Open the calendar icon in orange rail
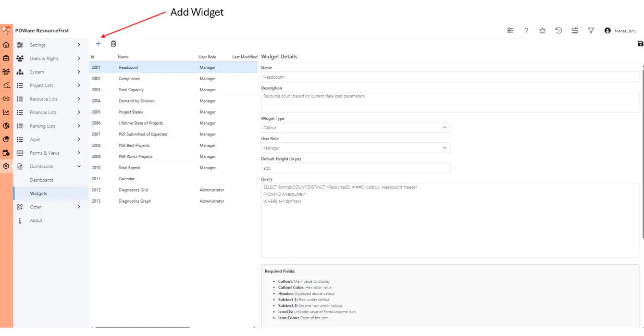 (x=6, y=153)
